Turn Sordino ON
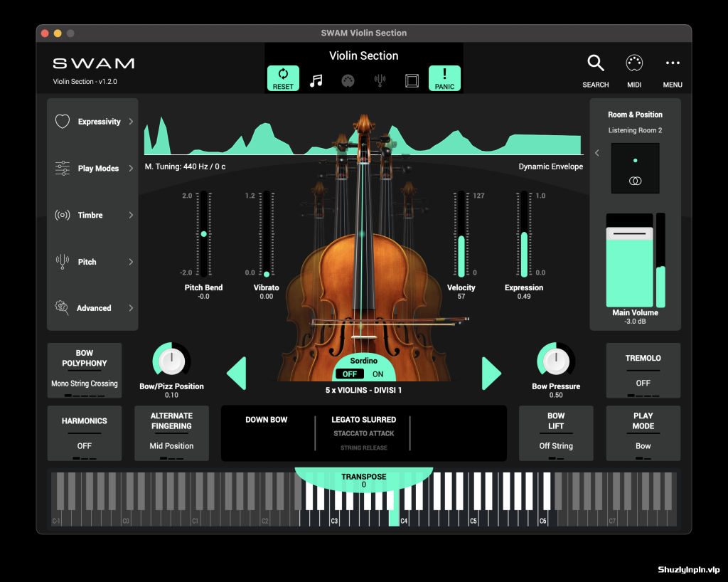Image resolution: width=728 pixels, height=582 pixels. point(378,374)
